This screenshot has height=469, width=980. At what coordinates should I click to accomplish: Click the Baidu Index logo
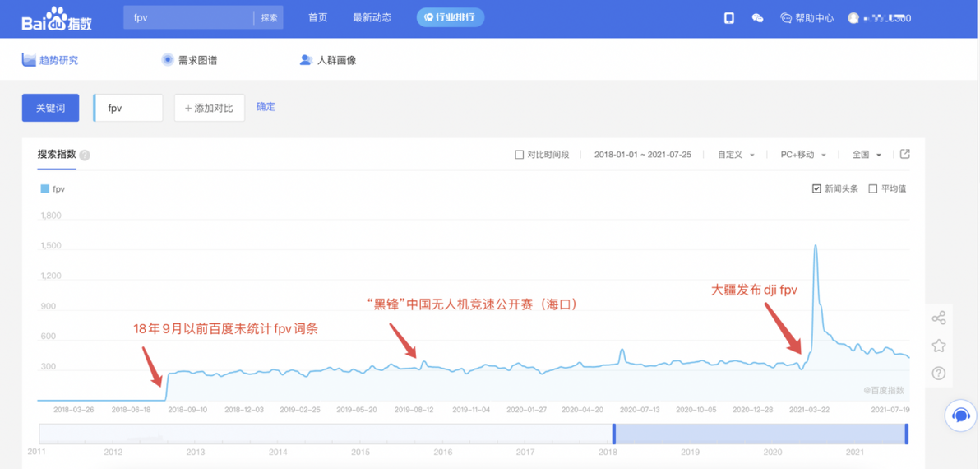click(x=57, y=19)
